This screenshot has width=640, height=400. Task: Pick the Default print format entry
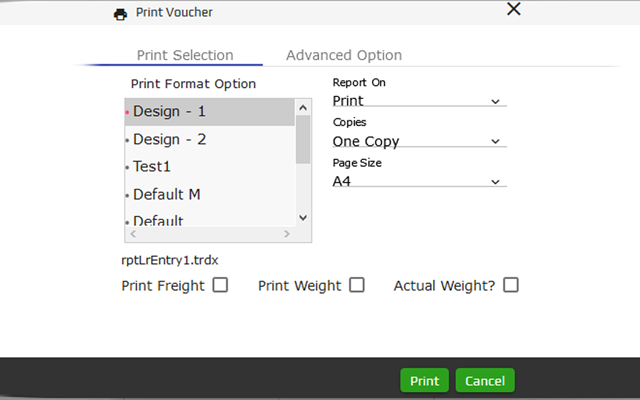pyautogui.click(x=210, y=220)
